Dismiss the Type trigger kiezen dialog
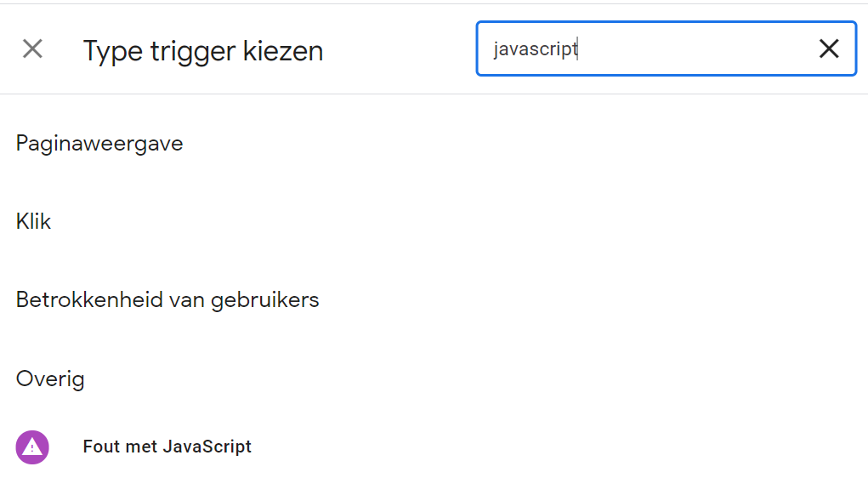This screenshot has height=478, width=868. [32, 49]
